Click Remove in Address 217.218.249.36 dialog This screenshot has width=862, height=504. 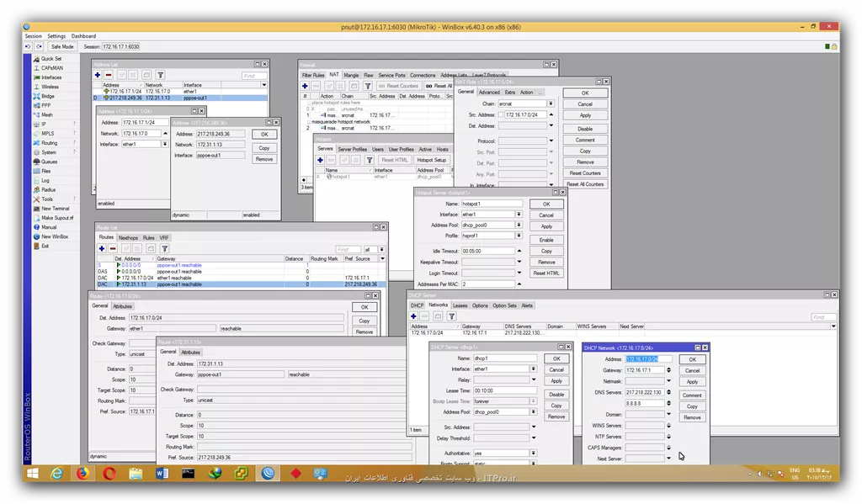(x=264, y=159)
